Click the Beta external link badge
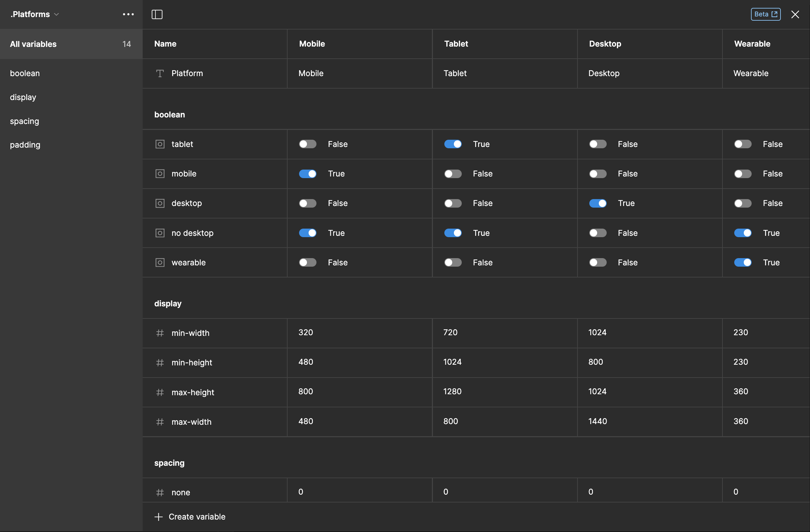The height and width of the screenshot is (532, 810). coord(765,14)
